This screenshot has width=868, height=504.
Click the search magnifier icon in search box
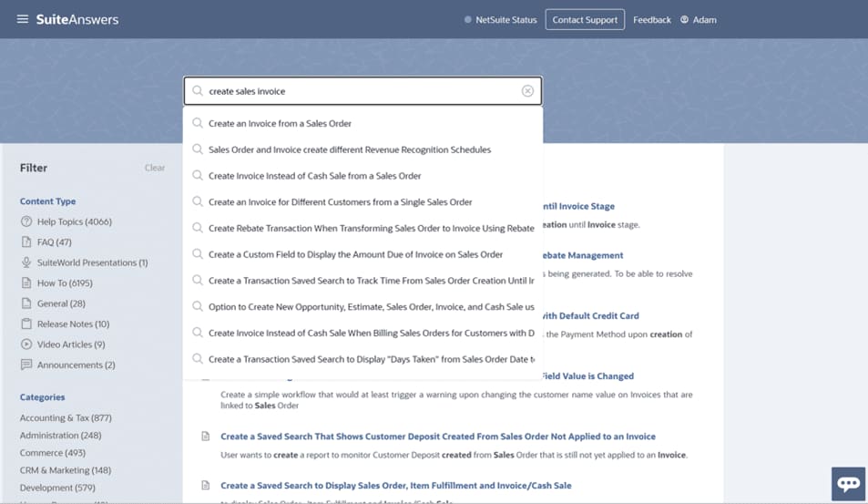(x=197, y=91)
